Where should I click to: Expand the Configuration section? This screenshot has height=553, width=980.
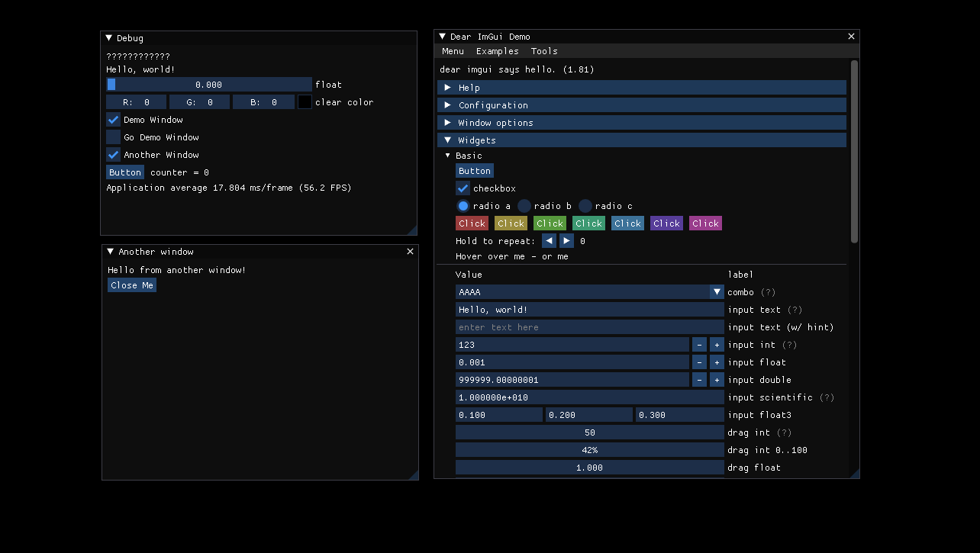point(642,105)
